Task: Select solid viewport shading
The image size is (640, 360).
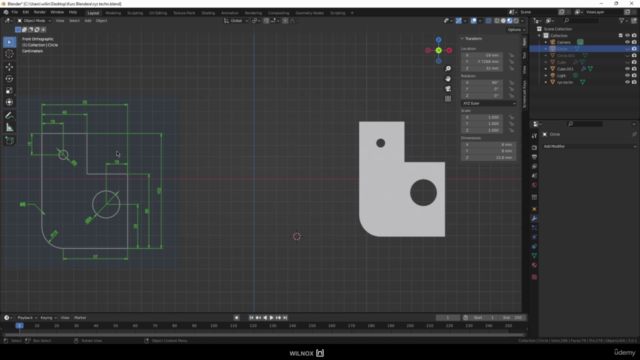Action: [503, 21]
